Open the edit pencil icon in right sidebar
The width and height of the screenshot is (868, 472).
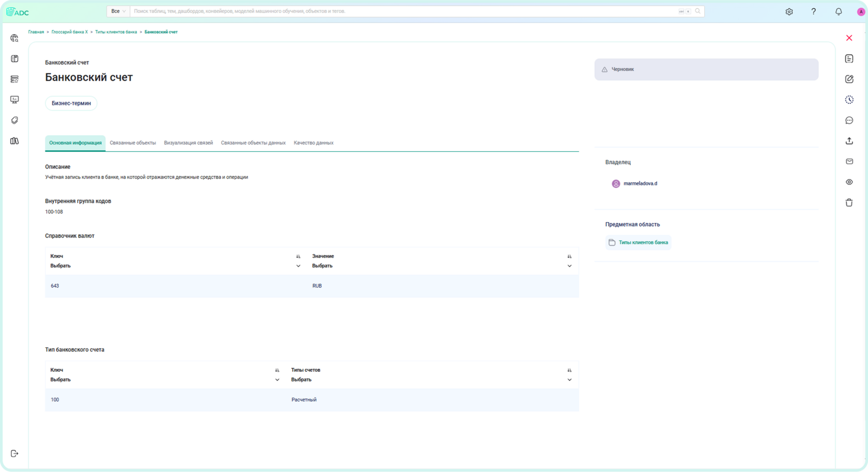(849, 79)
